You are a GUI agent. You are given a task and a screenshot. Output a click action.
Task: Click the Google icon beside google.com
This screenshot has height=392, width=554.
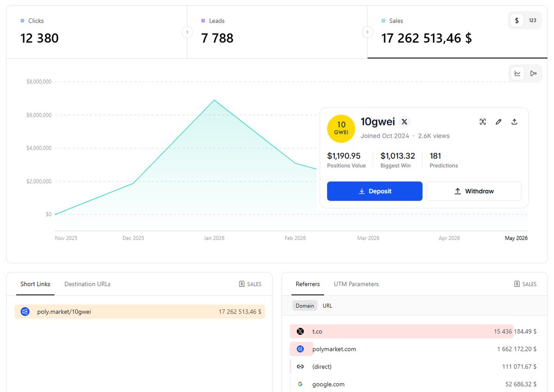(x=300, y=384)
